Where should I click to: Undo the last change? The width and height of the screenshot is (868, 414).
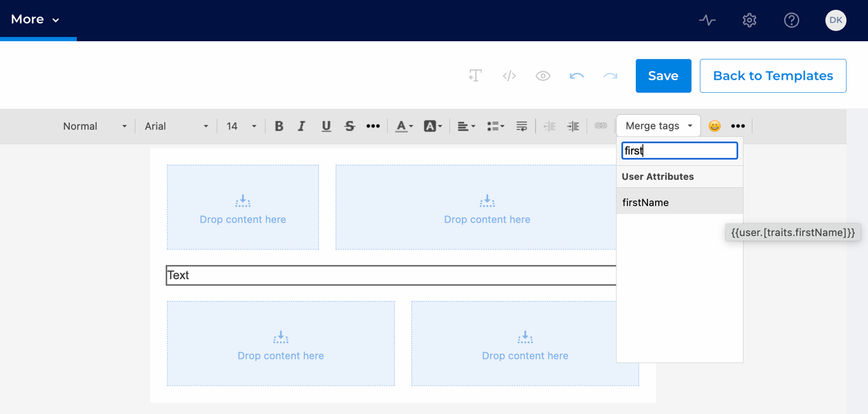[x=576, y=76]
